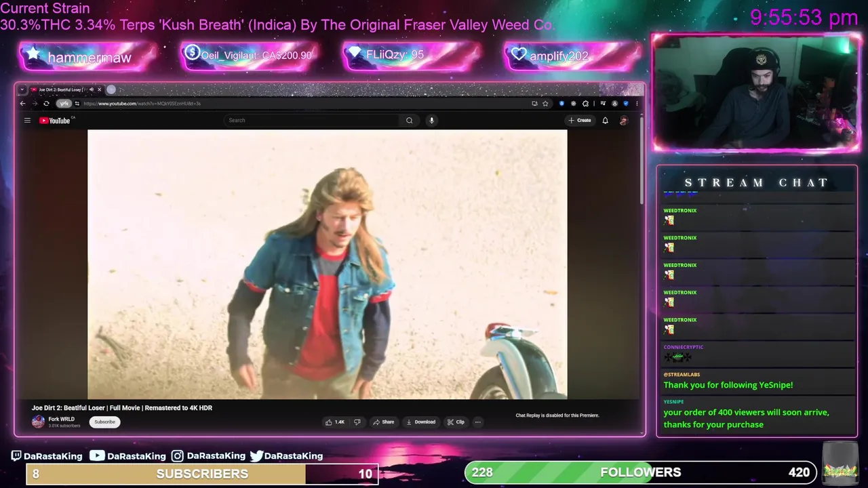Open the browser profile avatar

click(x=614, y=104)
